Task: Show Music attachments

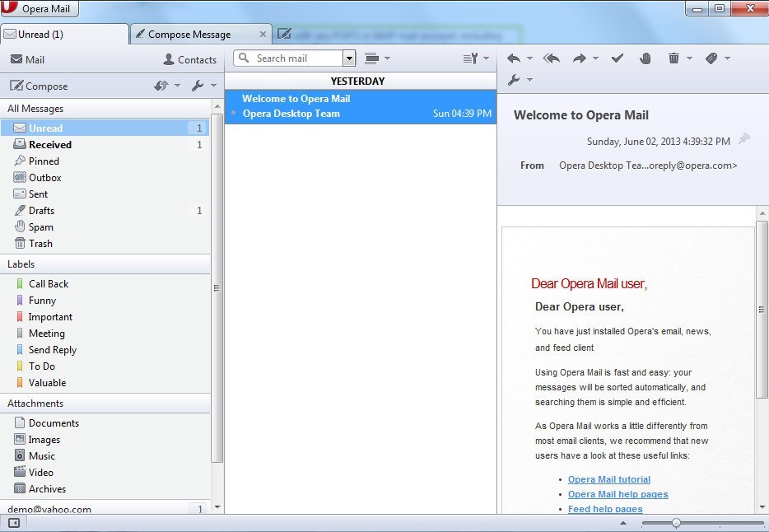Action: pyautogui.click(x=105, y=456)
